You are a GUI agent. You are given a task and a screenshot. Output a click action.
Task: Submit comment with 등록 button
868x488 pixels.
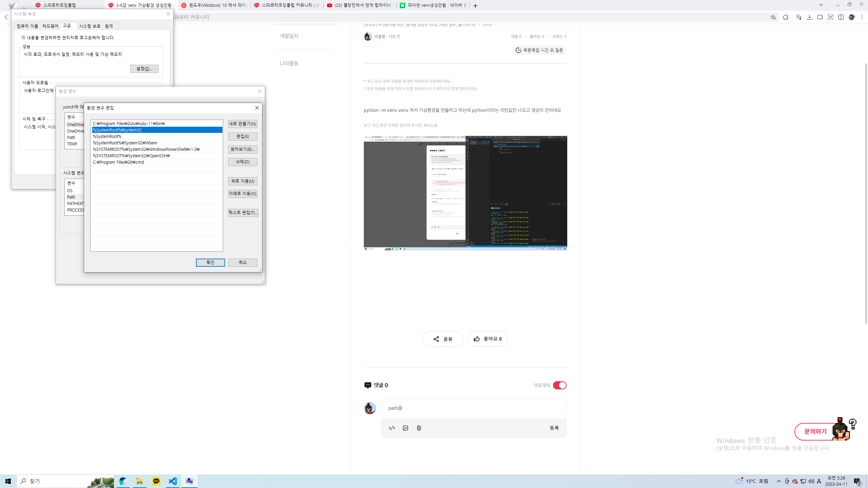click(x=554, y=428)
